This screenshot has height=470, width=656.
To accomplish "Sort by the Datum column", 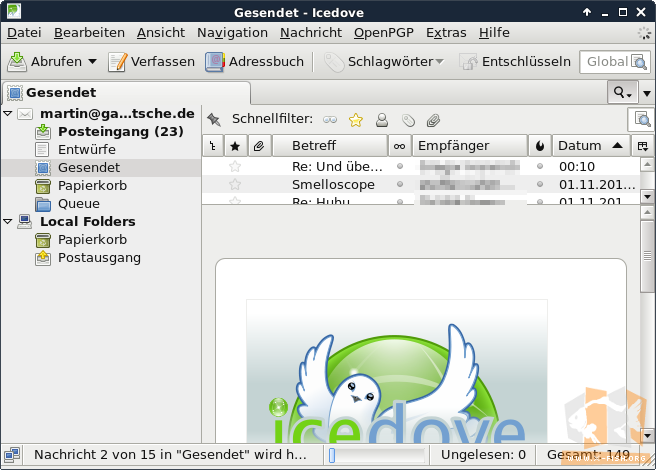I will (x=591, y=146).
